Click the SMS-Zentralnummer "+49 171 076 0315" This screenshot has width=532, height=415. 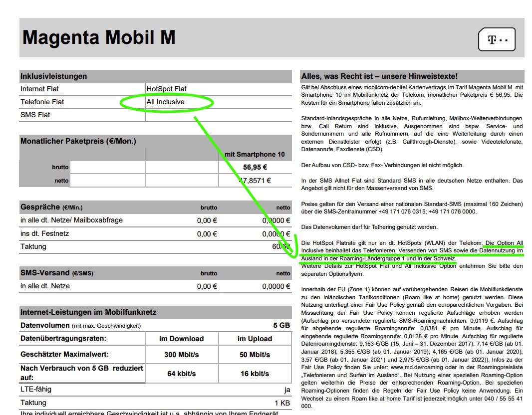click(402, 211)
